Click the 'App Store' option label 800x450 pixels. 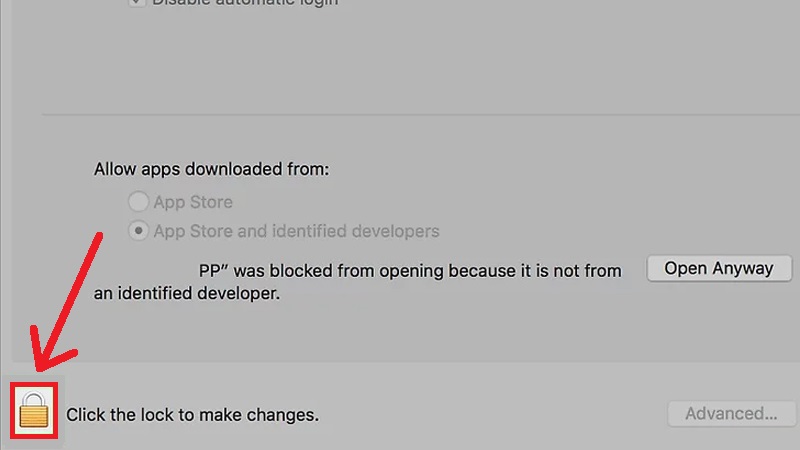coord(193,202)
